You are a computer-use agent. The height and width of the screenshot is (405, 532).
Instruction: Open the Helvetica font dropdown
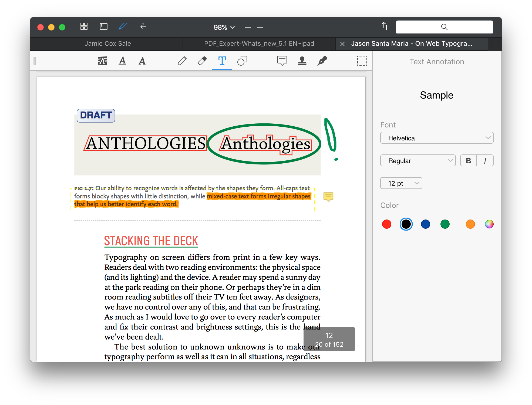coord(437,138)
